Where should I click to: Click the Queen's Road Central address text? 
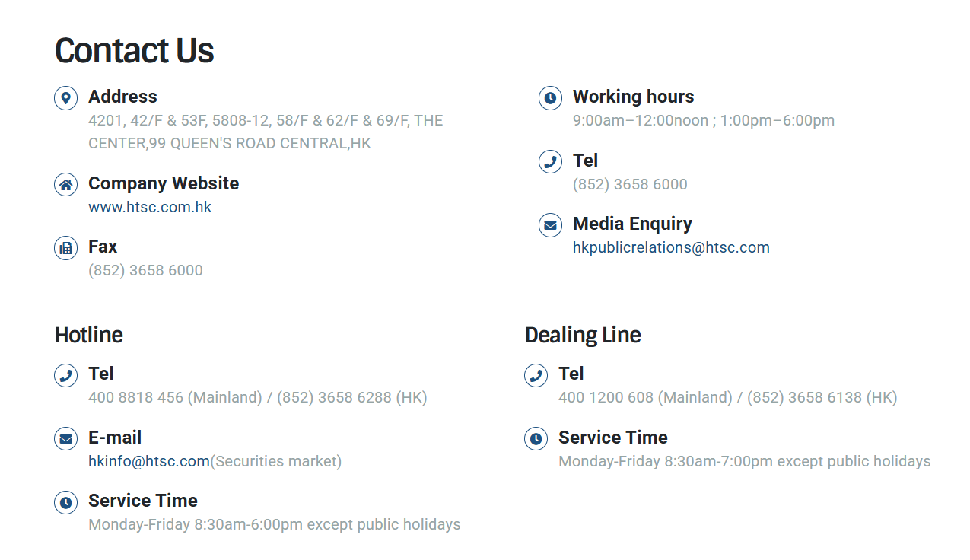click(266, 132)
